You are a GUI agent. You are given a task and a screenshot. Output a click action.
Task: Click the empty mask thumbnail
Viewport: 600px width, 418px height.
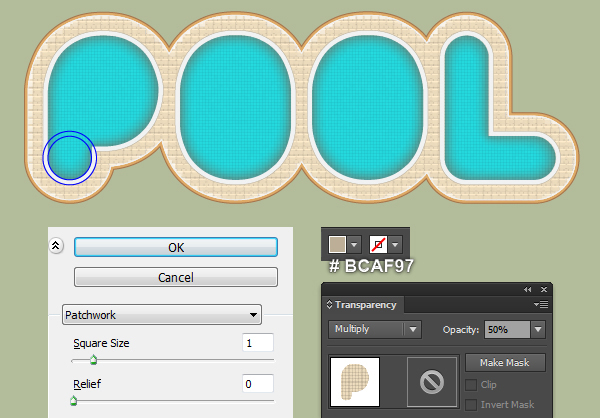click(x=432, y=382)
